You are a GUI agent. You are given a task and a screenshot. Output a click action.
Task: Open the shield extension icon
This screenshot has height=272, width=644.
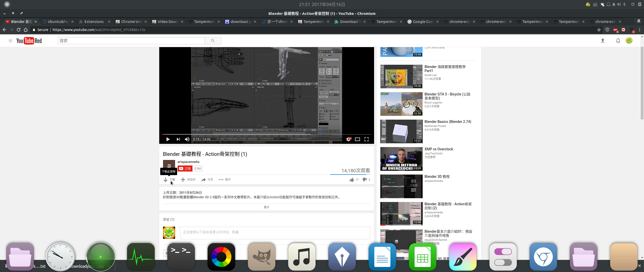point(607,30)
